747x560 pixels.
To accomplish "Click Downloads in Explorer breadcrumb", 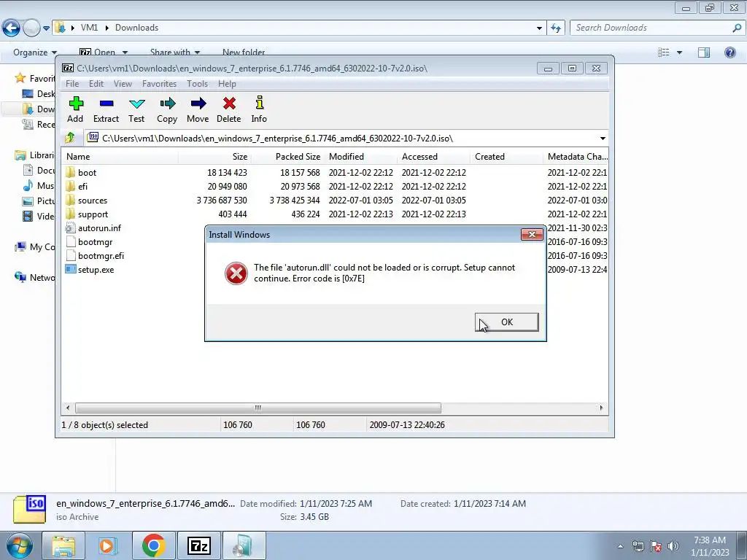I will (x=136, y=28).
